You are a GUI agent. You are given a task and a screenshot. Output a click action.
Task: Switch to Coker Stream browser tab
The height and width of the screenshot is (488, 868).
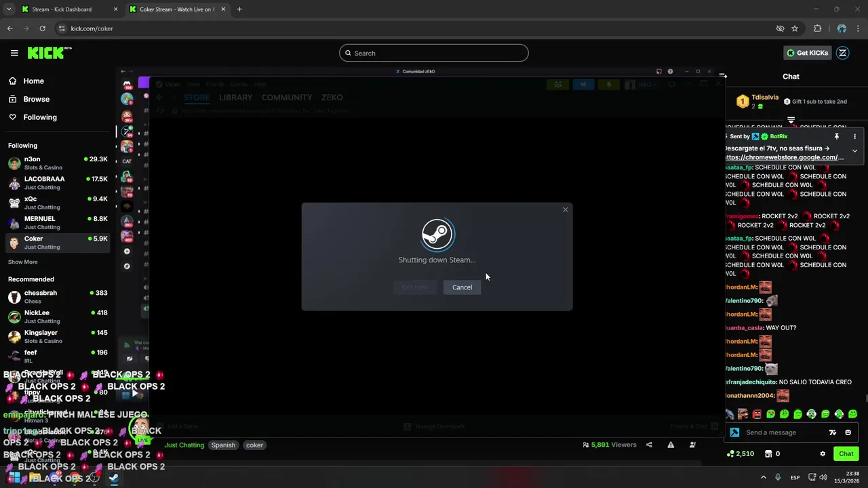pyautogui.click(x=176, y=9)
